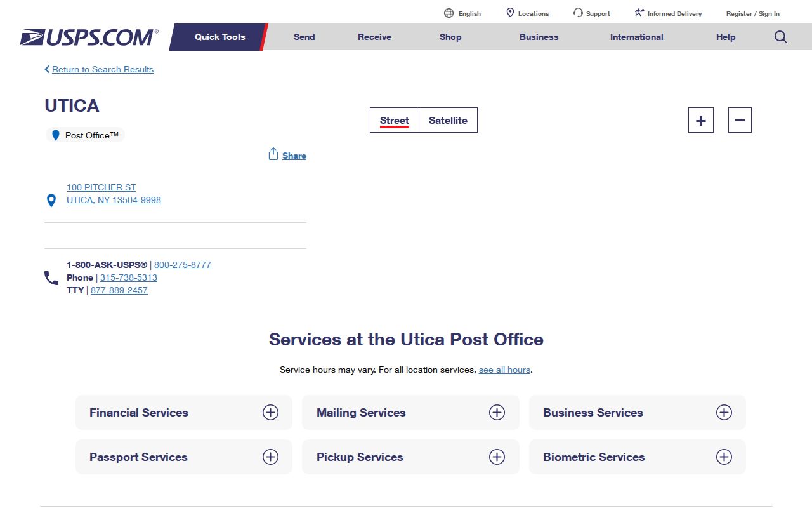
Task: Click the phone handset icon
Action: [x=51, y=278]
